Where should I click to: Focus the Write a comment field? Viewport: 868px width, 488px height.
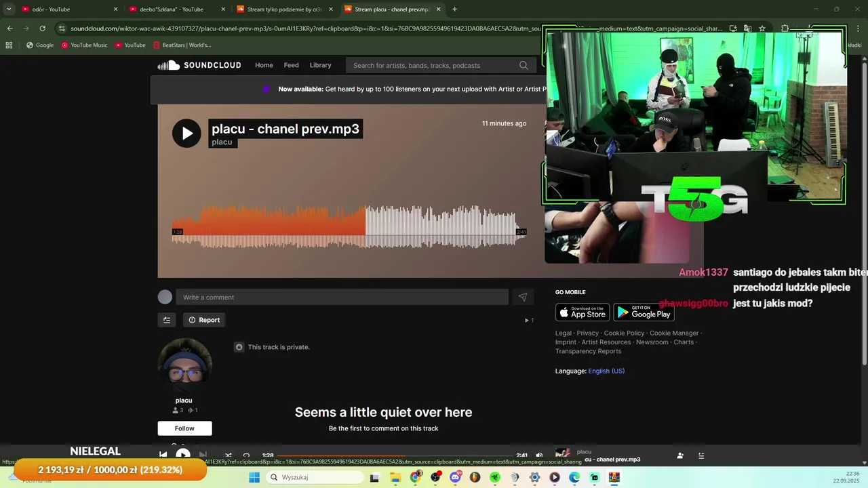coord(342,297)
